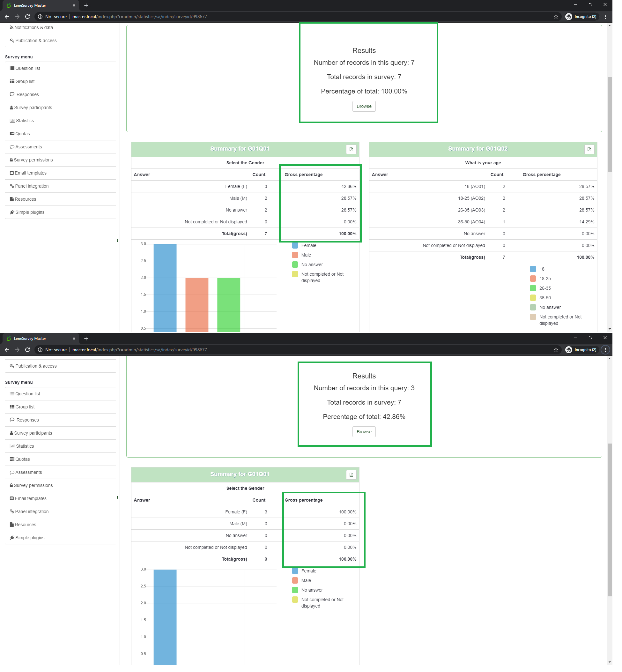Close the LimeSurvey Master tab in the upper browser window
622x672 pixels.
(74, 5)
